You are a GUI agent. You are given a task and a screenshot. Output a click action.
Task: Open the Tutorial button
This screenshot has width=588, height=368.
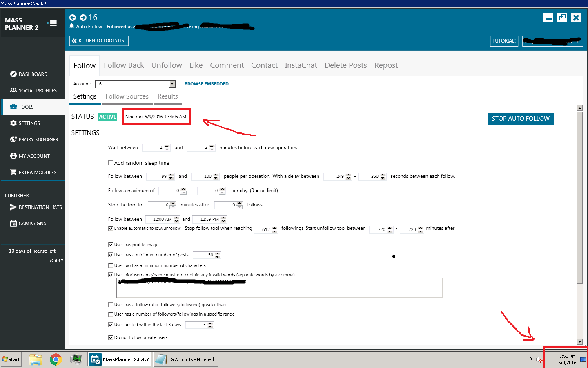click(x=504, y=41)
